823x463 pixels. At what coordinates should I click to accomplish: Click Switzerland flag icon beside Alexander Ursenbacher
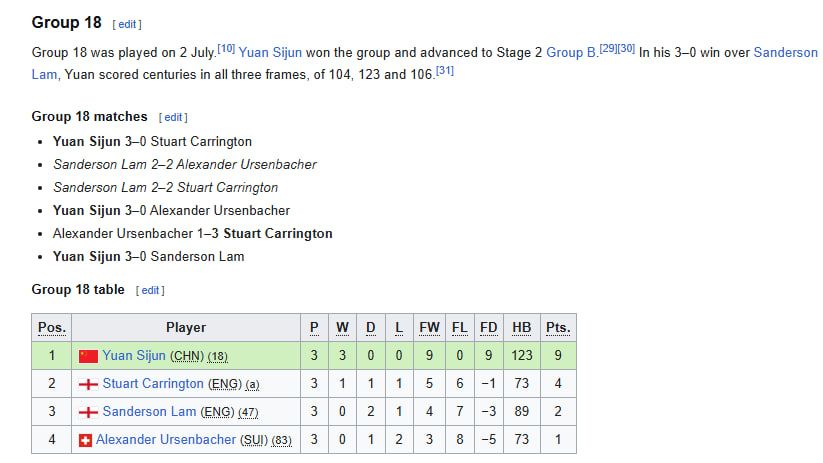click(x=85, y=440)
